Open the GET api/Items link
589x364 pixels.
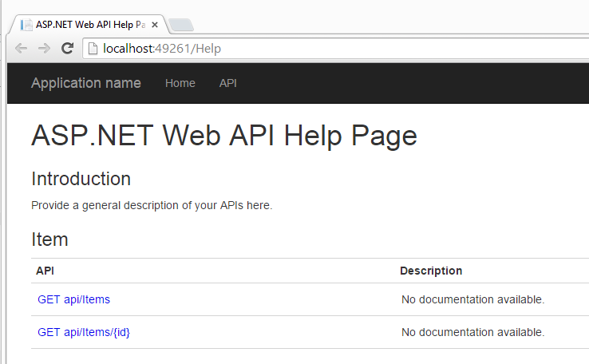point(73,299)
